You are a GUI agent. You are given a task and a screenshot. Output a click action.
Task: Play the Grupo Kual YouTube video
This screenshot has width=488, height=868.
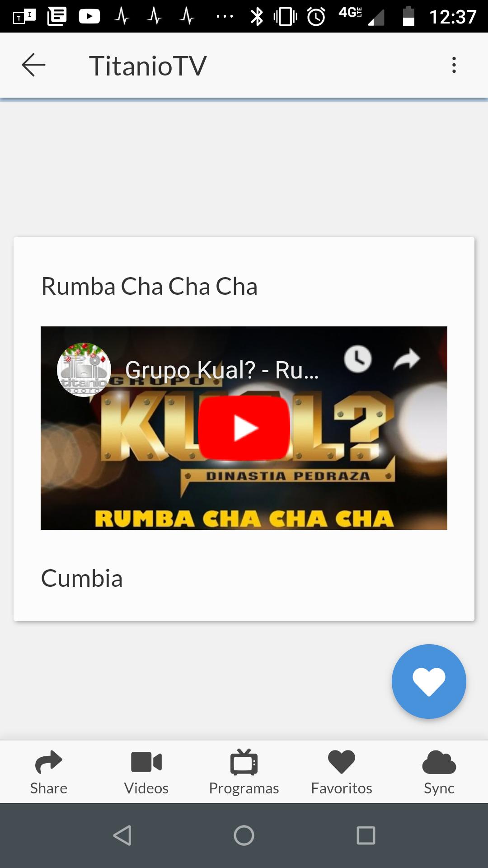244,428
